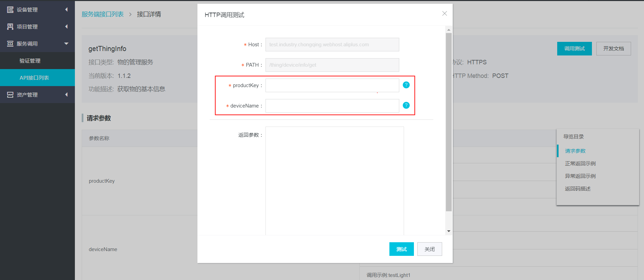The image size is (644, 280).
Task: Click the dialog scrollbar up arrow
Action: point(449,30)
